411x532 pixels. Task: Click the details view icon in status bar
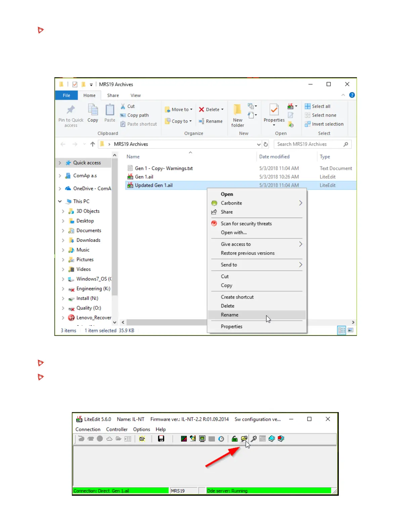pos(342,330)
